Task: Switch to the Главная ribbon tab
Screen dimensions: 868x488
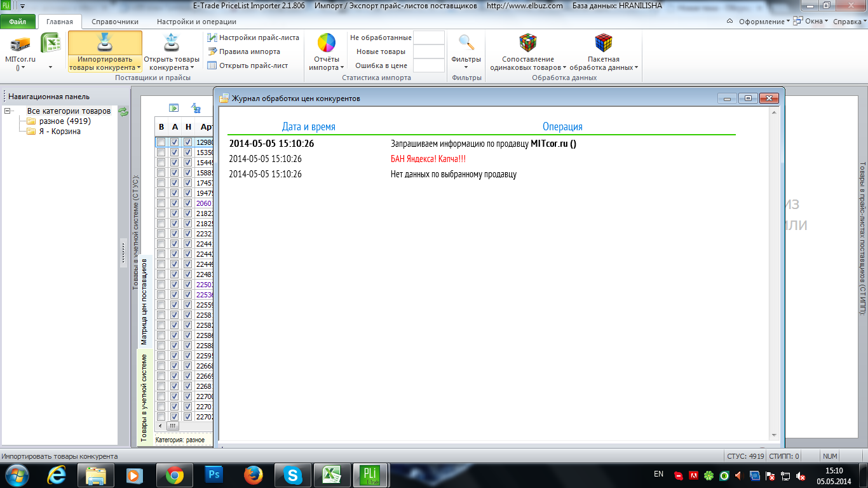Action: click(60, 22)
